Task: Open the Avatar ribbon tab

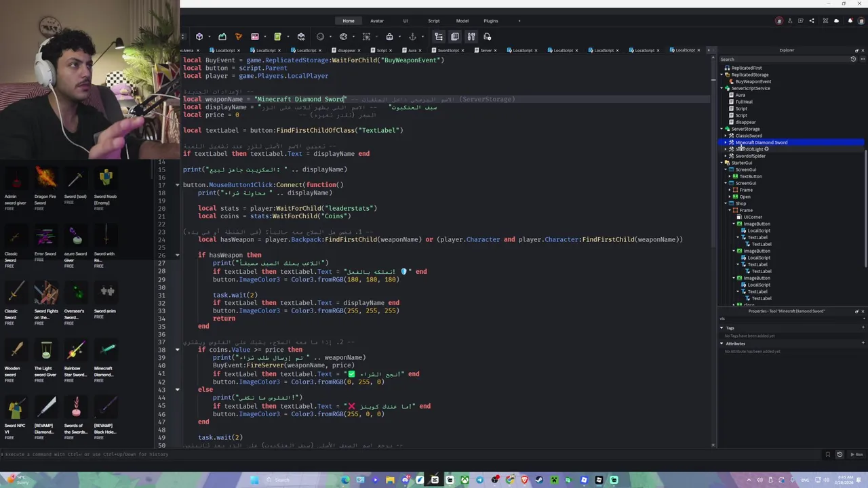Action: coord(377,21)
